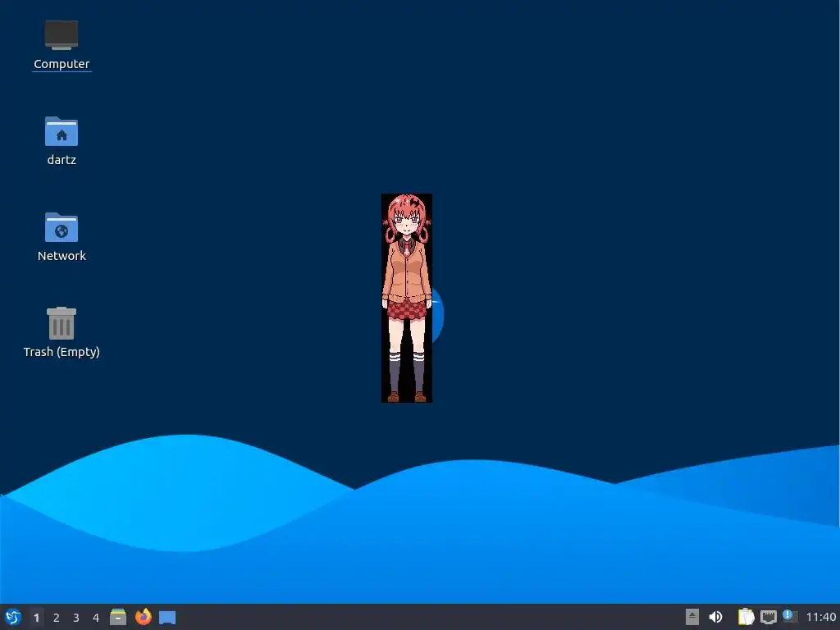Screen dimensions: 840x630
Task: Open the Lubuntu application menu
Action: pos(13,617)
